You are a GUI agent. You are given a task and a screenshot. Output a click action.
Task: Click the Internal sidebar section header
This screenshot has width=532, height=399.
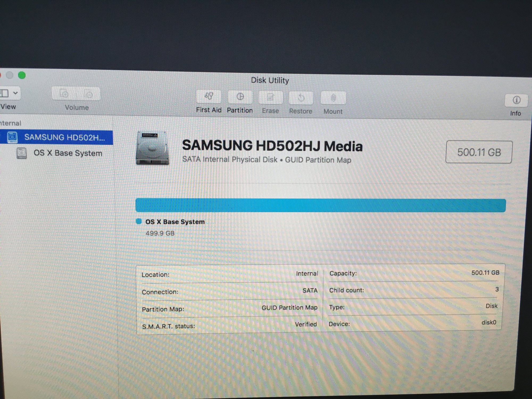click(11, 123)
